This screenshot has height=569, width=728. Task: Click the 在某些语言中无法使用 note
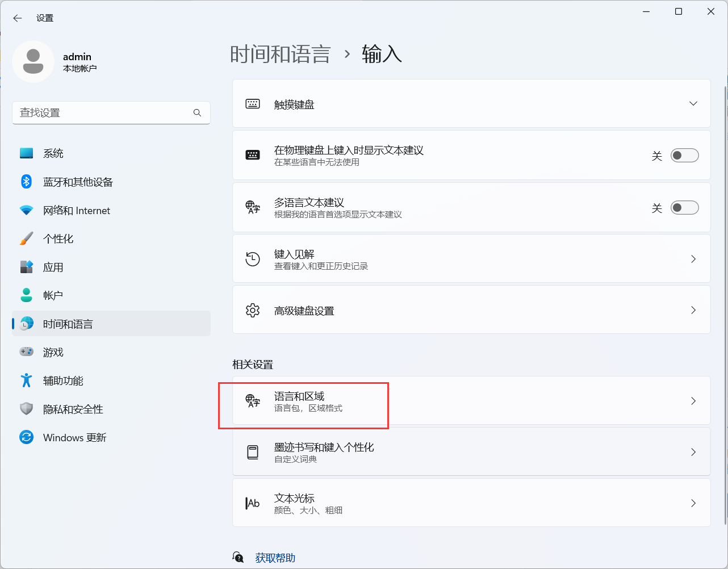point(317,162)
